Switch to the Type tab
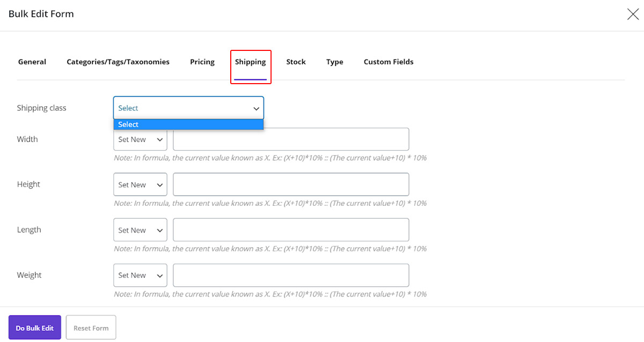644x342 pixels. (334, 62)
